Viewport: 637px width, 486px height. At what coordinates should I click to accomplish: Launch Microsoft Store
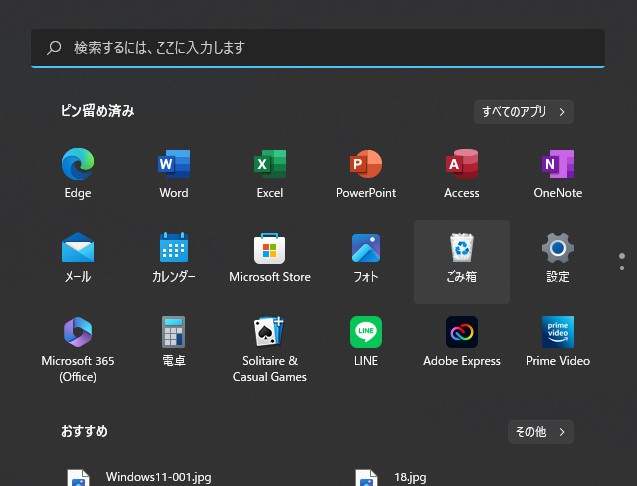(270, 258)
